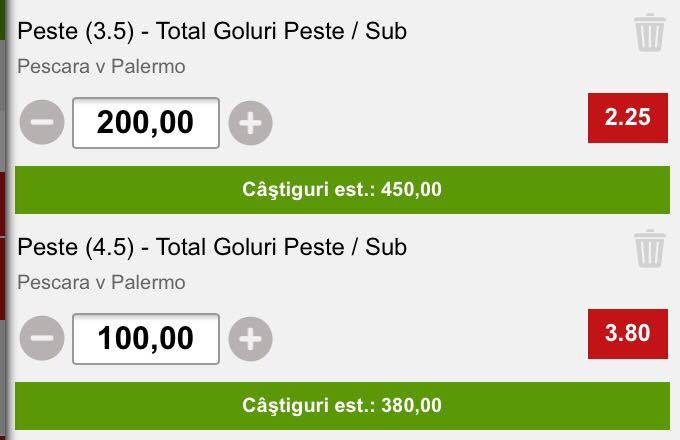Select the 100,00 stake input box
680x440 pixels.
(146, 339)
